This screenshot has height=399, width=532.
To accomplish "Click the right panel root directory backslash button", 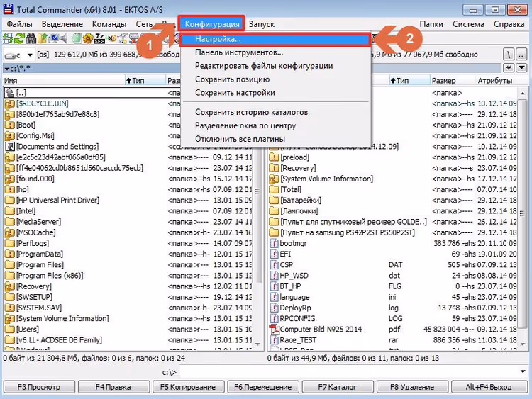I will (x=508, y=55).
